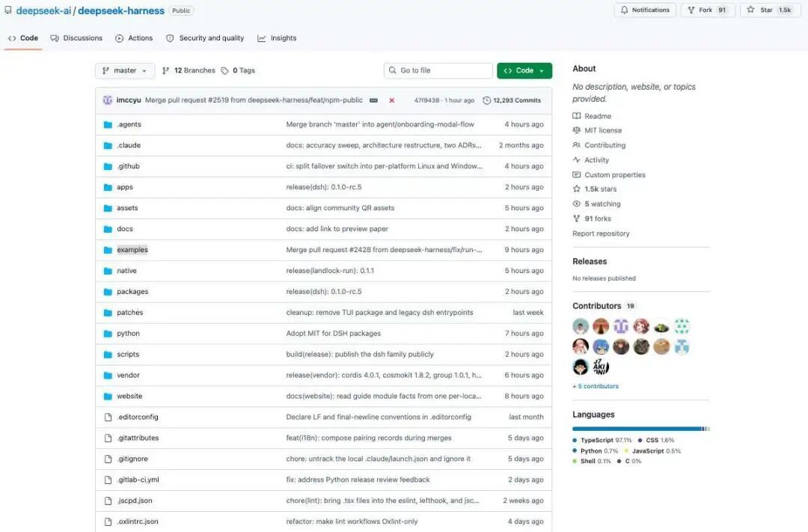Click the Python 0.7% language entry
The width and height of the screenshot is (808, 532).
pyautogui.click(x=596, y=451)
